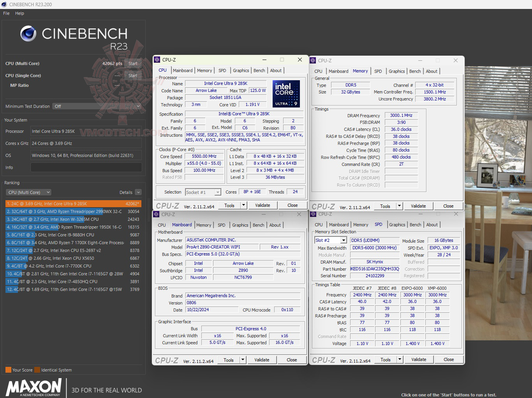
Task: Open the Tools dropdown arrow in the processor window
Action: (x=244, y=205)
